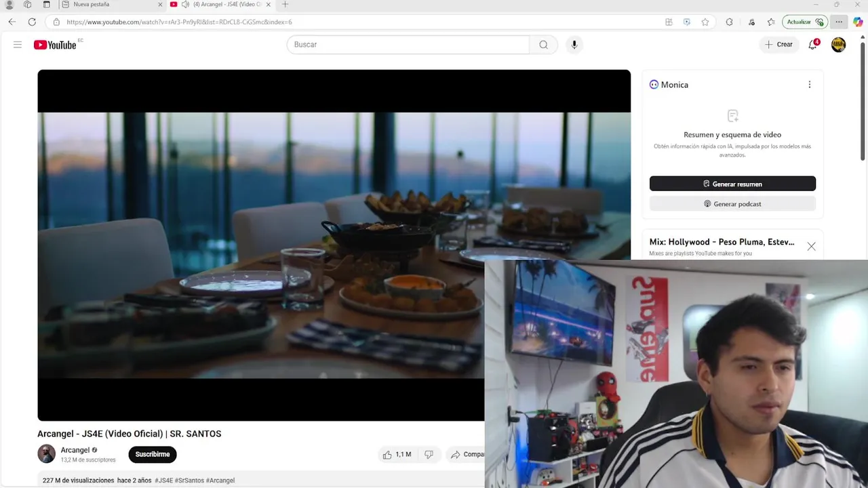Screen dimensions: 868x488
Task: Open the Arcangel channel name link
Action: pyautogui.click(x=75, y=450)
